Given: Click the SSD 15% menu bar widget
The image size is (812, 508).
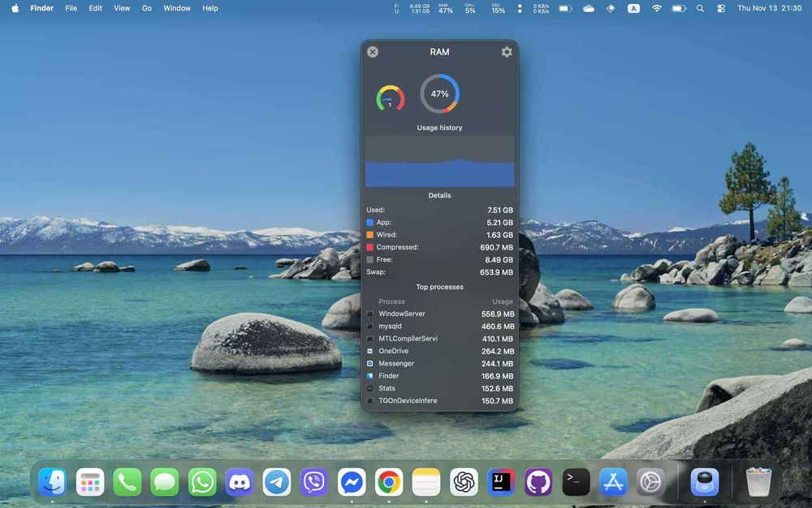Looking at the screenshot, I should pyautogui.click(x=499, y=8).
